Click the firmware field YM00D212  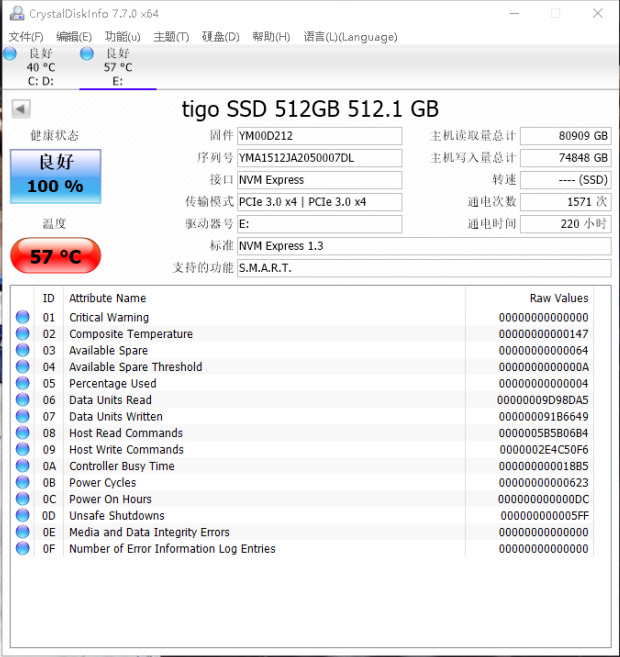320,136
